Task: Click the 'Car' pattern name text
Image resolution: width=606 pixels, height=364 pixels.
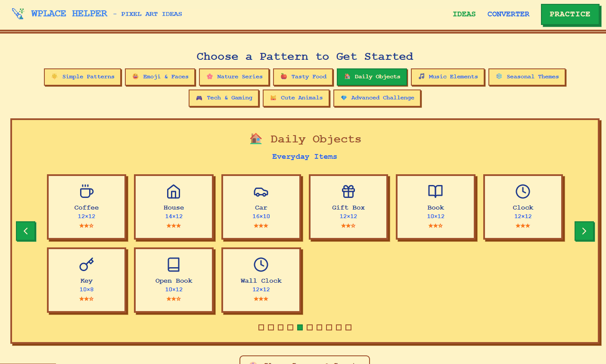Action: 261,207
